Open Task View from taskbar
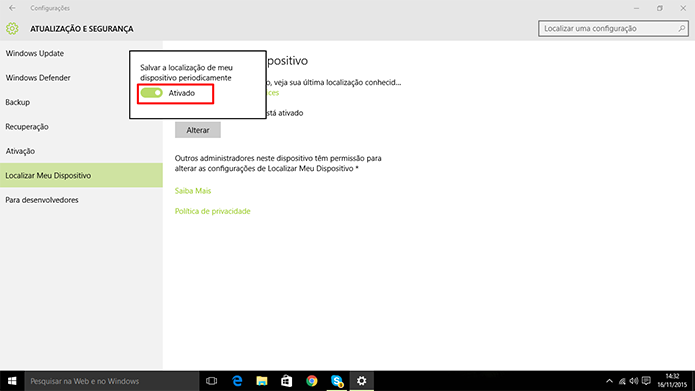695x391 pixels. 211,381
